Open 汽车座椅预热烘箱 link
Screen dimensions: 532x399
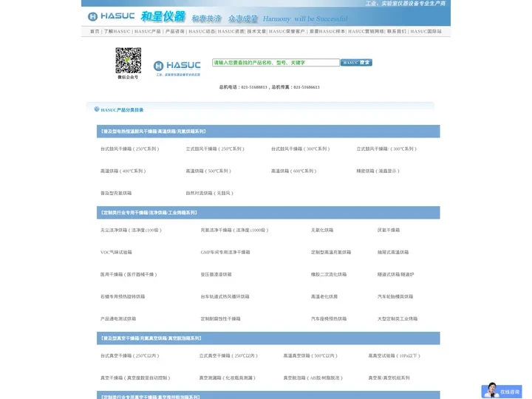329,318
